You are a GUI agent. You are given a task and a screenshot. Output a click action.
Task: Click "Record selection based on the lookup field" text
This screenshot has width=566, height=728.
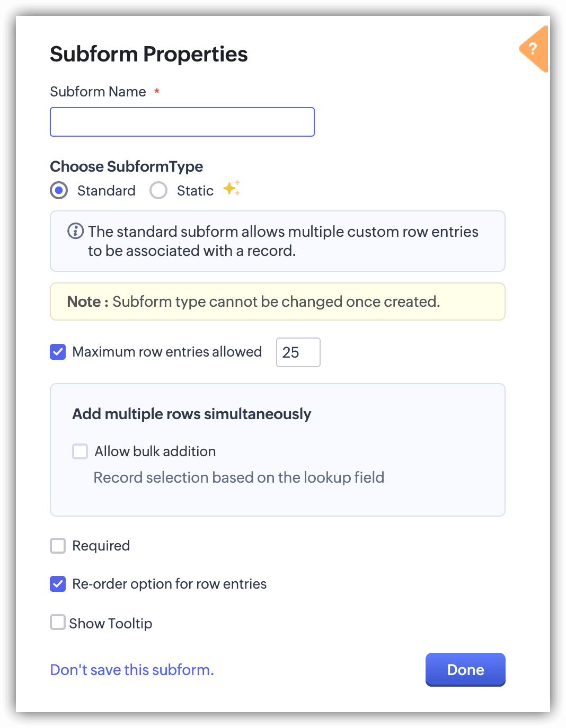pyautogui.click(x=238, y=477)
